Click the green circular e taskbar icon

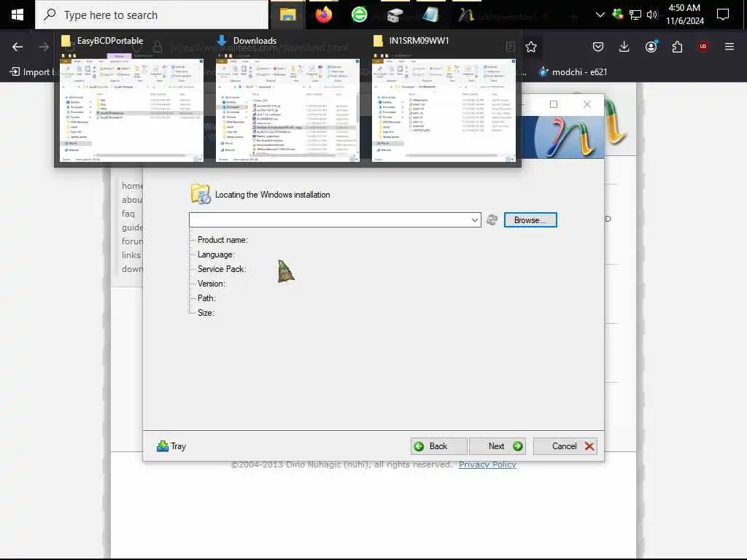click(x=359, y=15)
